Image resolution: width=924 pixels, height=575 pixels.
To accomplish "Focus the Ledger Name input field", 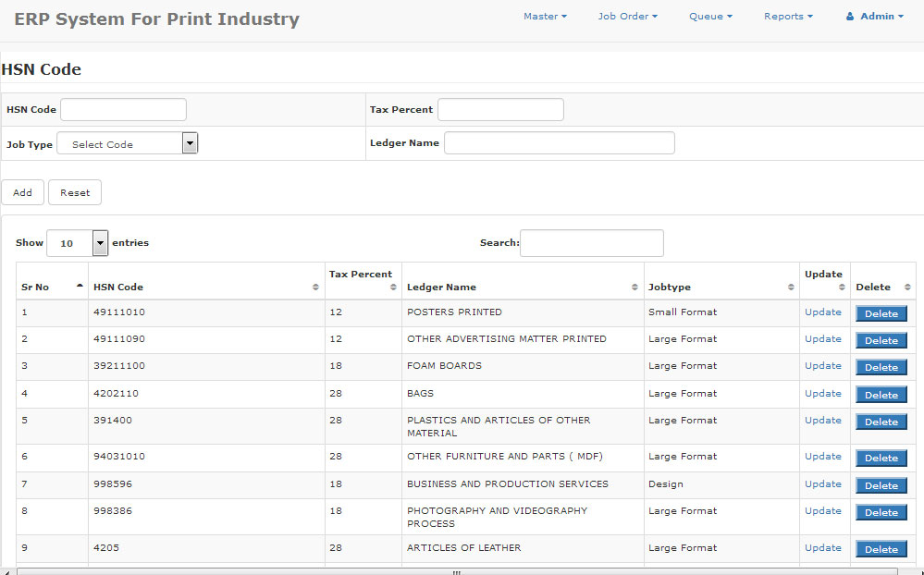I will point(560,143).
